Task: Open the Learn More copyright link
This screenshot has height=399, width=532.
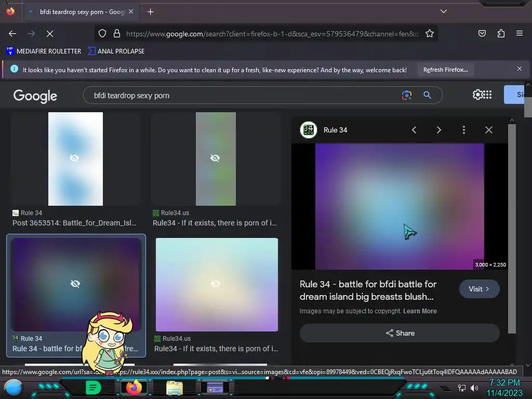Action: pos(420,311)
